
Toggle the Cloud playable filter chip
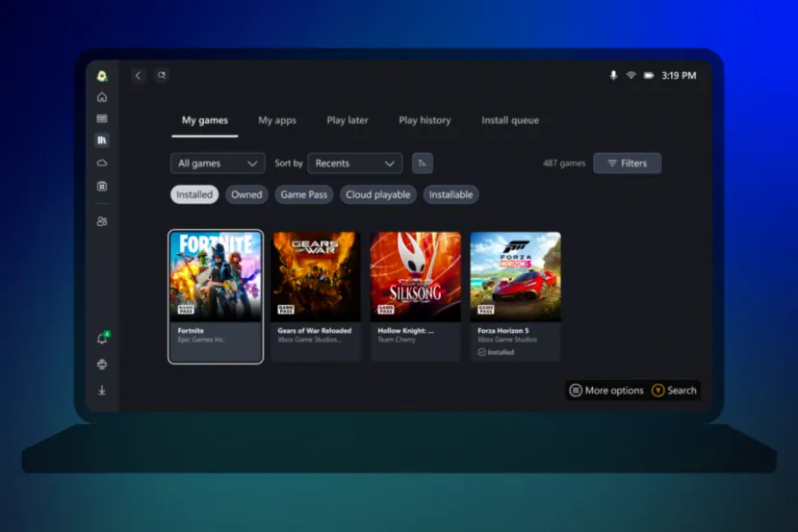point(378,194)
